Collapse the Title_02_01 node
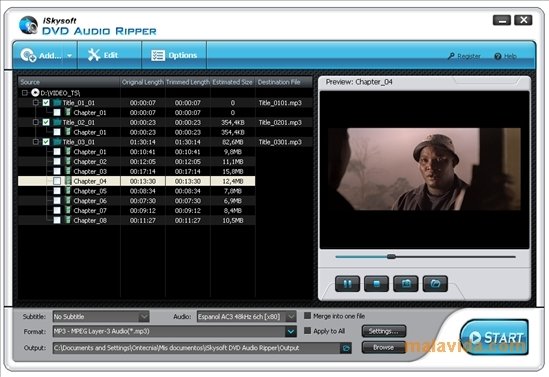The height and width of the screenshot is (377, 549). pyautogui.click(x=36, y=122)
